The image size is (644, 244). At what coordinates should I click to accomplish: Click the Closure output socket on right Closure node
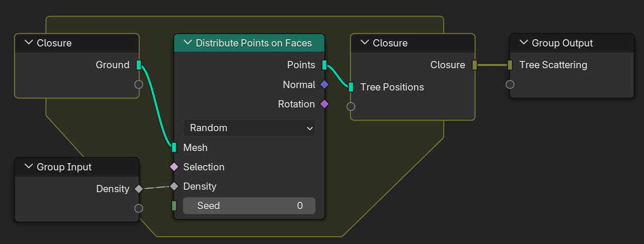coord(475,65)
